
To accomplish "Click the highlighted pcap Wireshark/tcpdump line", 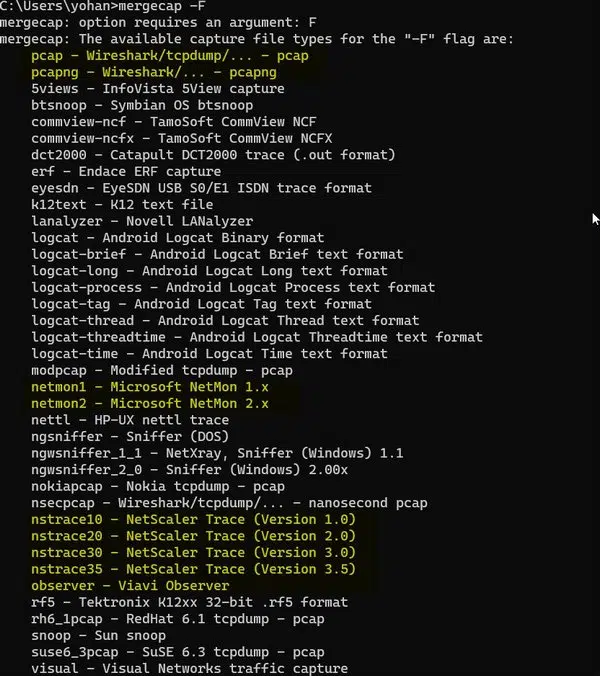I will coord(169,56).
